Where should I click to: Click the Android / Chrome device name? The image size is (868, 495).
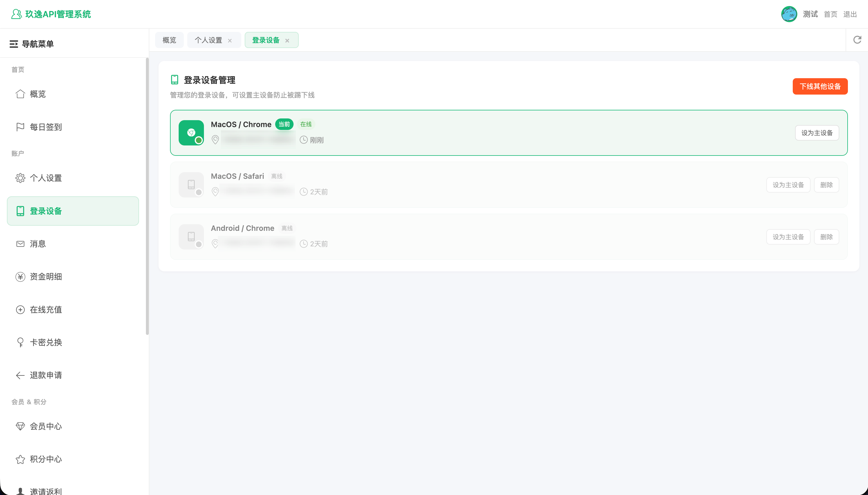(242, 228)
